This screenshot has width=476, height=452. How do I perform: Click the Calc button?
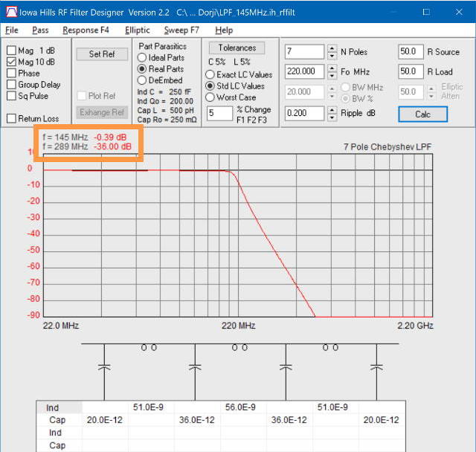click(422, 114)
